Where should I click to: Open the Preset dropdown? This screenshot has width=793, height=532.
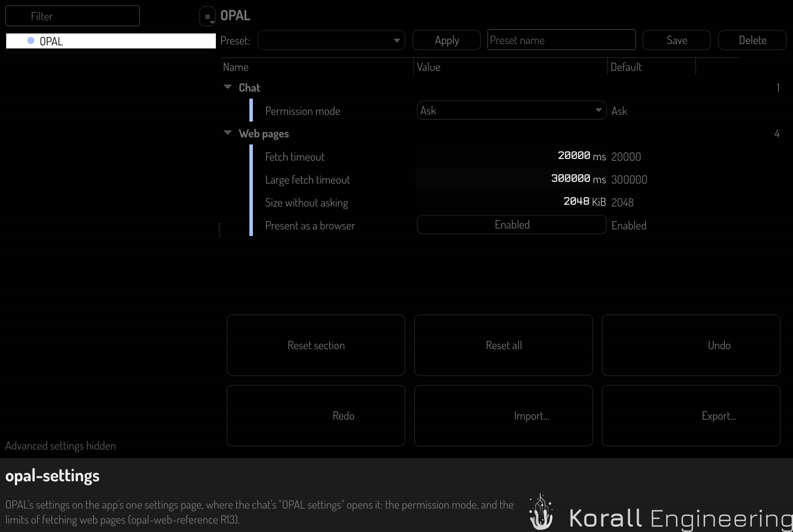[331, 40]
